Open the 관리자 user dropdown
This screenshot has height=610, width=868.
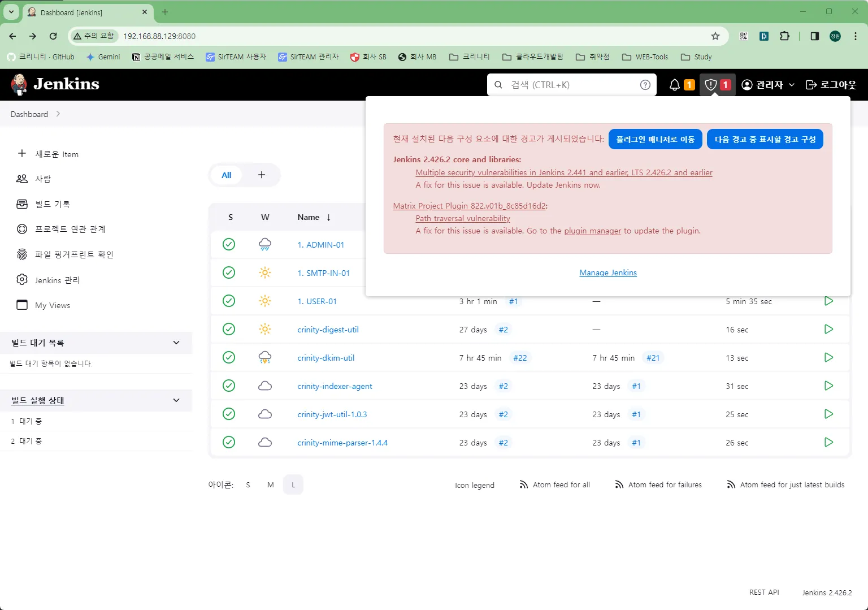768,85
